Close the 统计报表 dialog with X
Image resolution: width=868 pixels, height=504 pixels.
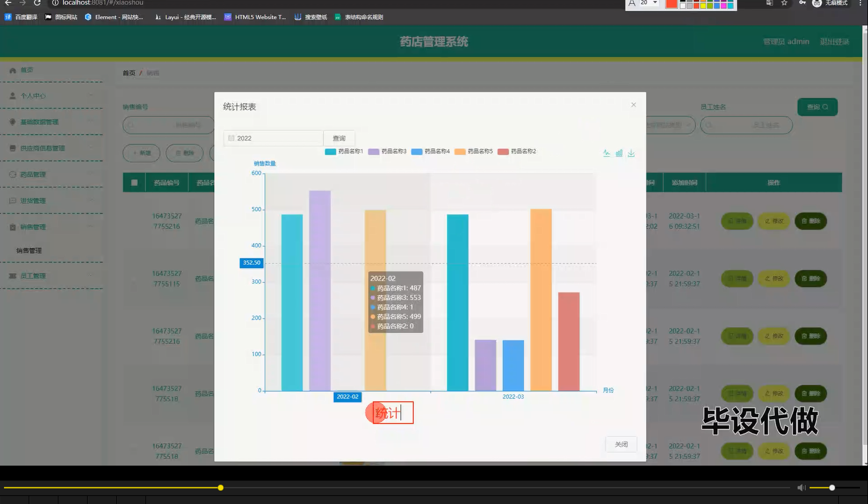click(x=633, y=105)
